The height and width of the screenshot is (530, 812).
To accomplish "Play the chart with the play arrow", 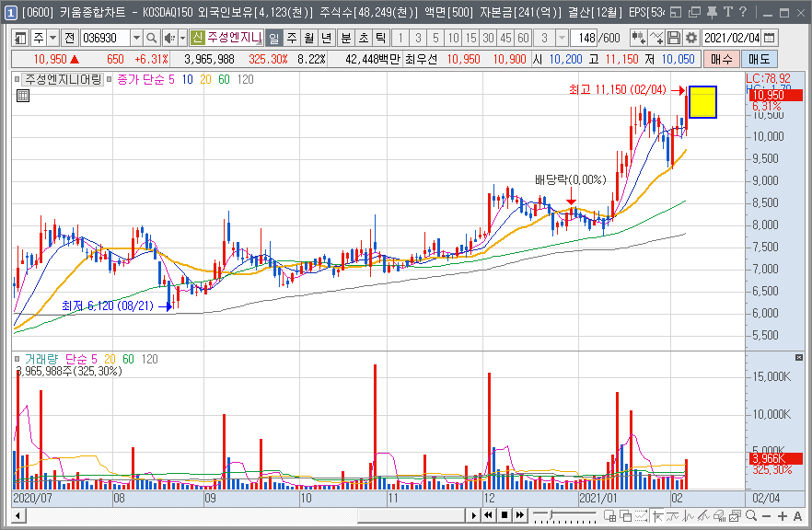I will pos(473,515).
